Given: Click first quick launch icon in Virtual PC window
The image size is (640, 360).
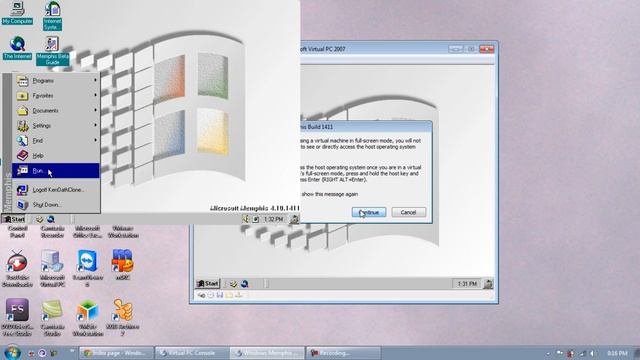Looking at the screenshot, I should point(233,284).
